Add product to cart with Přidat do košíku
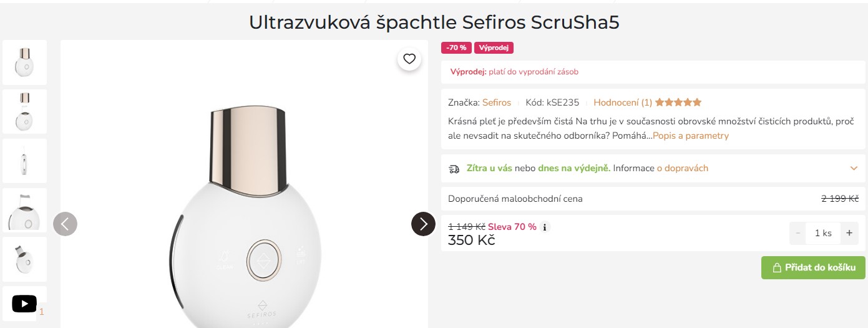 pyautogui.click(x=813, y=267)
